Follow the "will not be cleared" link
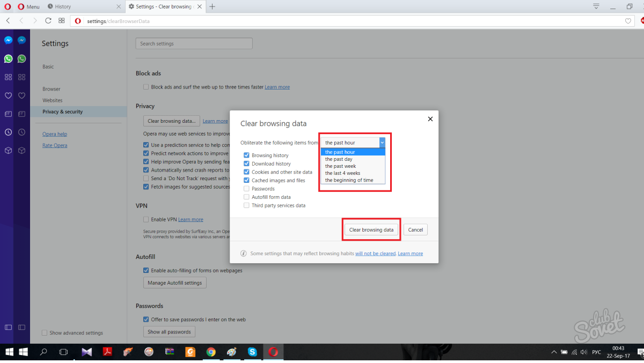The image size is (644, 363). [x=375, y=254]
